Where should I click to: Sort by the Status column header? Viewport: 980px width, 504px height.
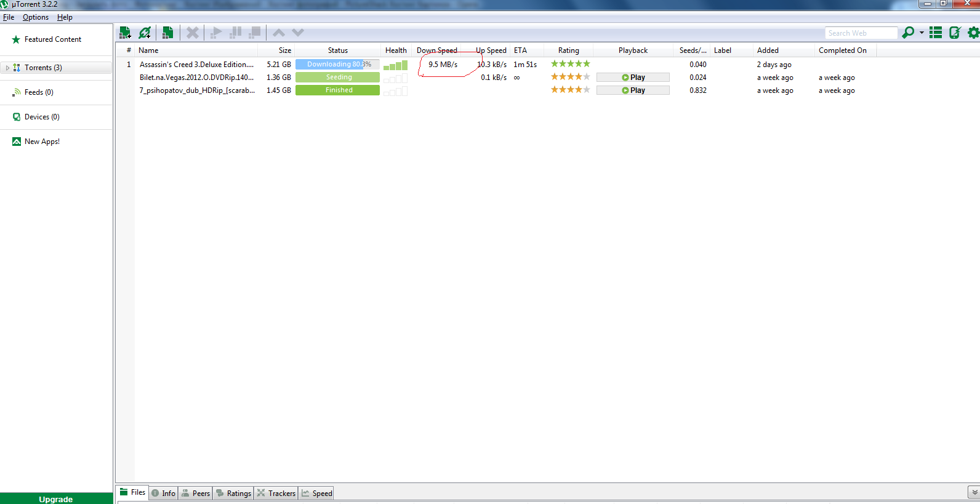(x=337, y=50)
